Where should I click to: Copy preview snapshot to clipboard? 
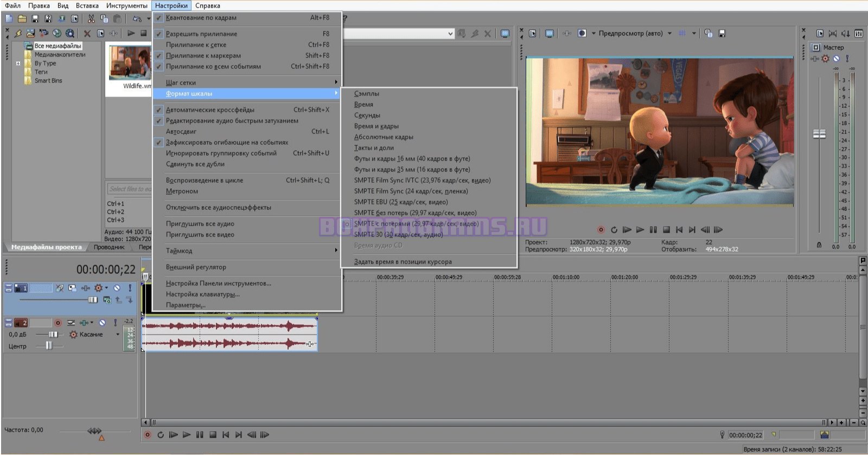(x=709, y=34)
